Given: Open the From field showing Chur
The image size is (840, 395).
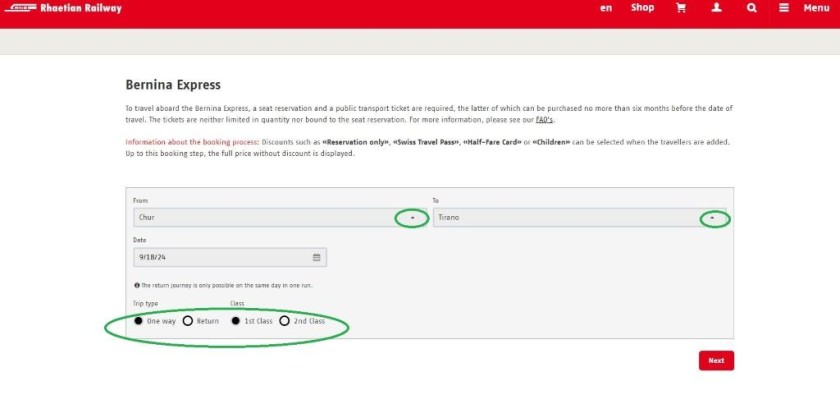Looking at the screenshot, I should tap(280, 218).
